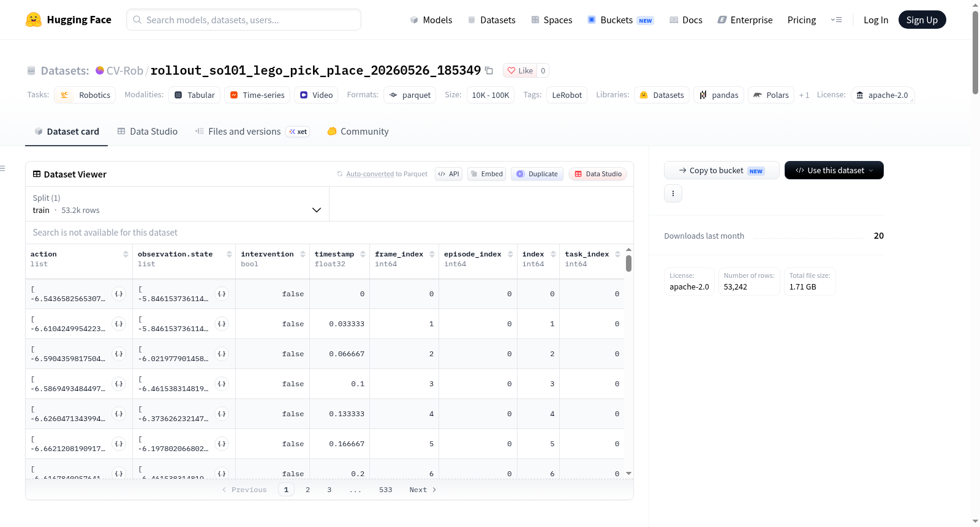This screenshot has width=980, height=527.
Task: Sort by the episode_index column
Action: (510, 254)
